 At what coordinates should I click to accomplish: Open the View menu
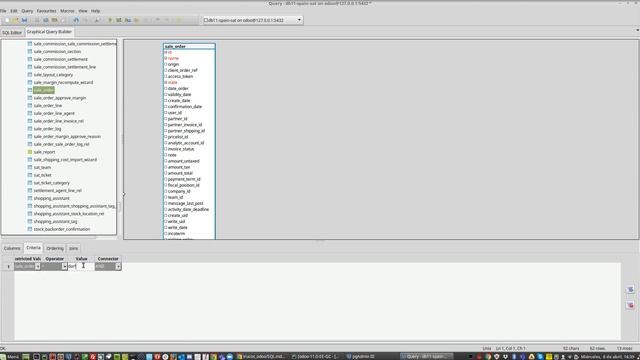[x=83, y=11]
